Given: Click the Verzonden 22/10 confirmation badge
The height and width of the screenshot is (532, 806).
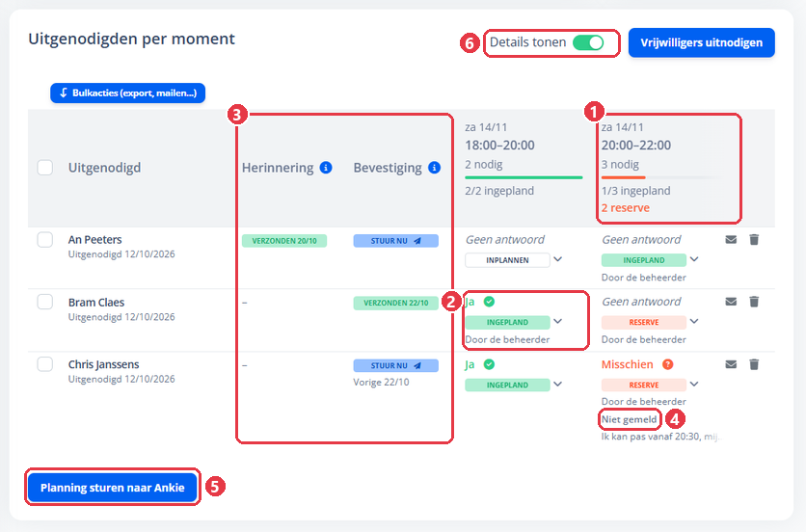Looking at the screenshot, I should click(x=396, y=303).
